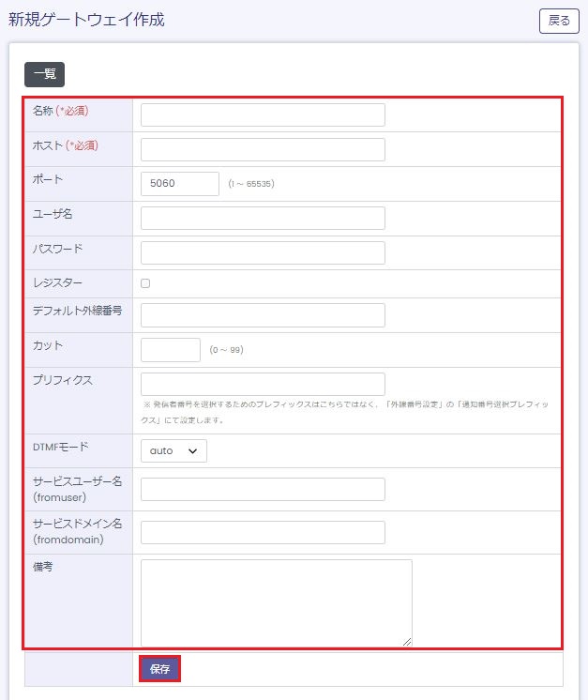Screen dimensions: 588x700
Task: Focus the 名称 input field
Action: (x=263, y=115)
